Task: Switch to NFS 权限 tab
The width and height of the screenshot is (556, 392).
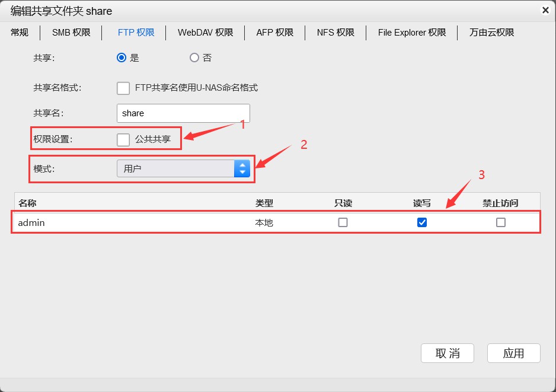Action: [x=335, y=33]
